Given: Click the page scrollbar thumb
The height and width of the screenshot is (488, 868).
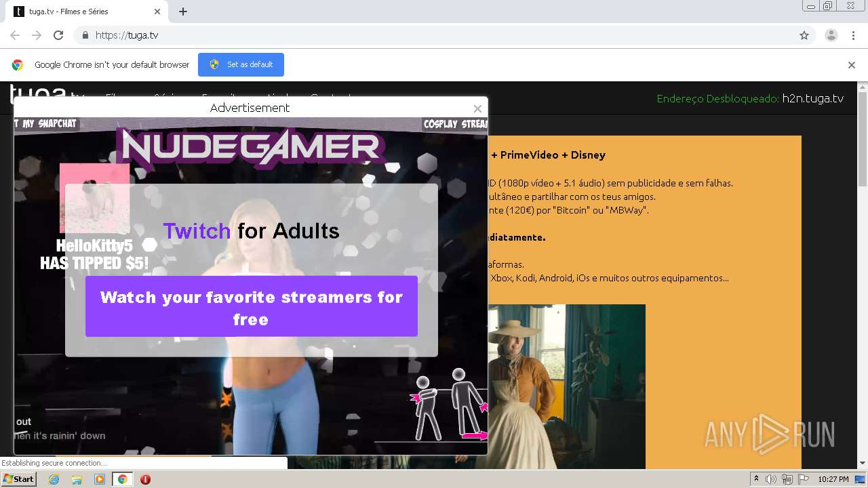Looking at the screenshot, I should (863, 141).
